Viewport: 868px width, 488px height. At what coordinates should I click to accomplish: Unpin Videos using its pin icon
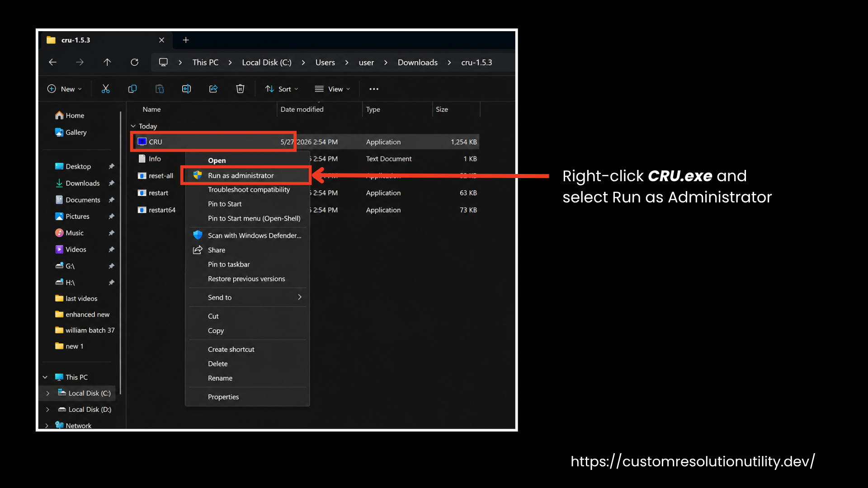tap(111, 249)
